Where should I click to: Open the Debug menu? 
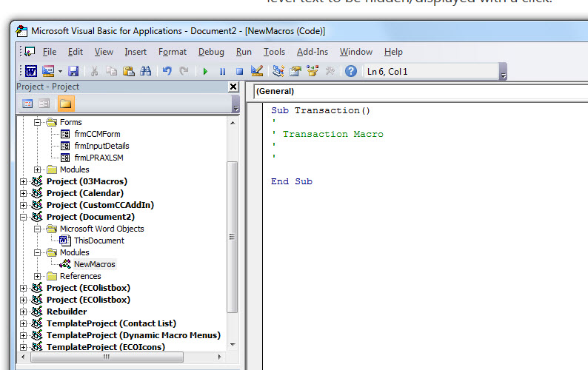click(x=211, y=52)
